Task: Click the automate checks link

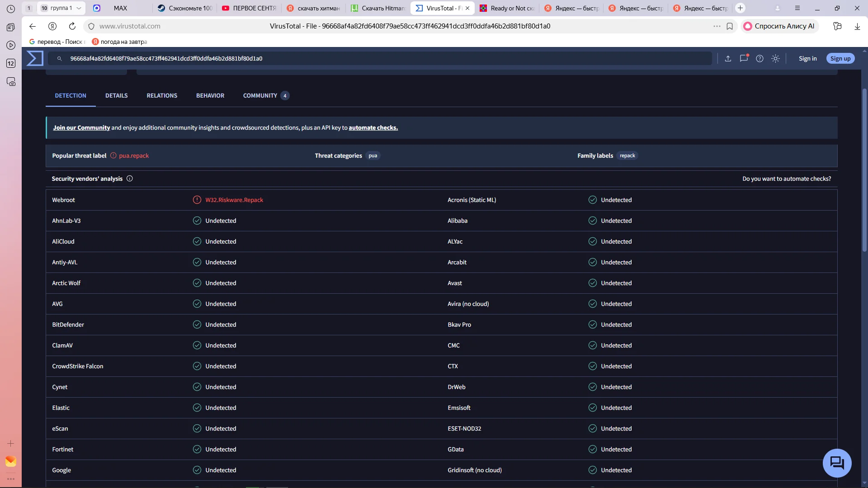Action: pyautogui.click(x=373, y=128)
